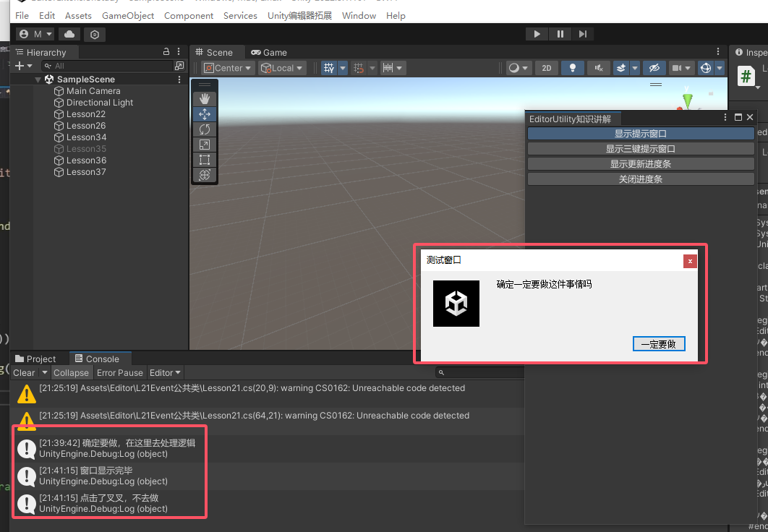The width and height of the screenshot is (768, 532).
Task: Open the Local rotation dropdown
Action: click(282, 68)
